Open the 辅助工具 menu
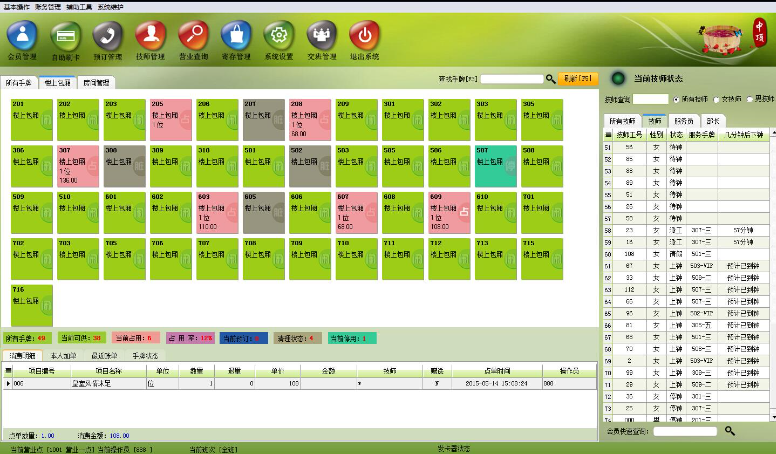The image size is (776, 454). pyautogui.click(x=79, y=7)
